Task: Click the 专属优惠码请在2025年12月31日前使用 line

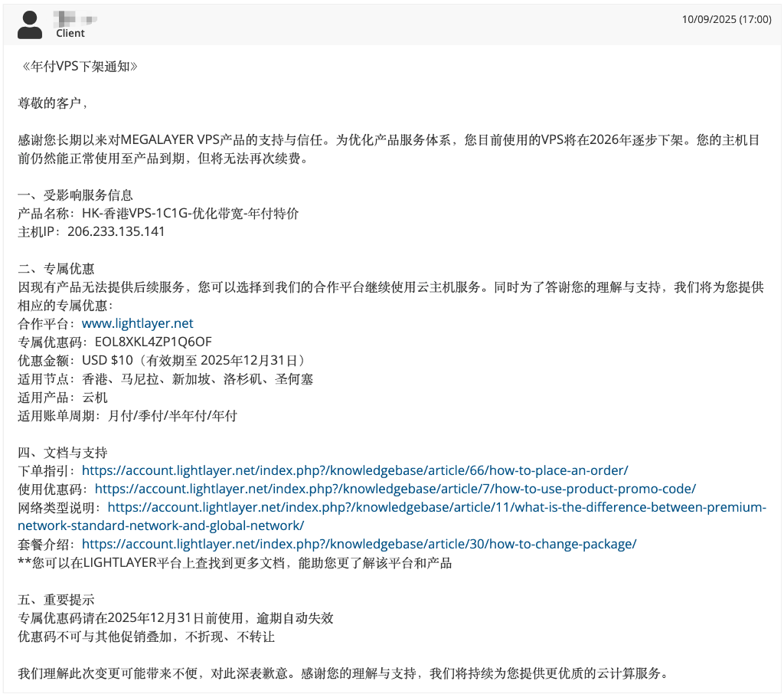Action: (x=175, y=618)
